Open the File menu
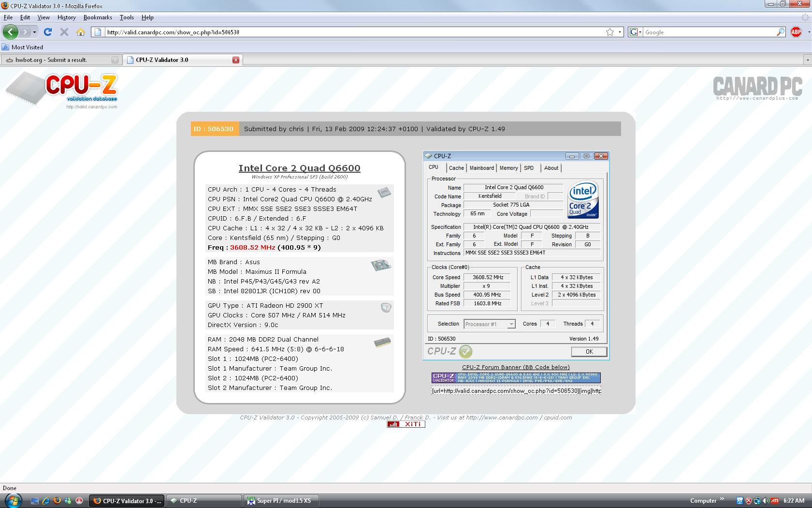This screenshot has height=508, width=812. [x=8, y=17]
